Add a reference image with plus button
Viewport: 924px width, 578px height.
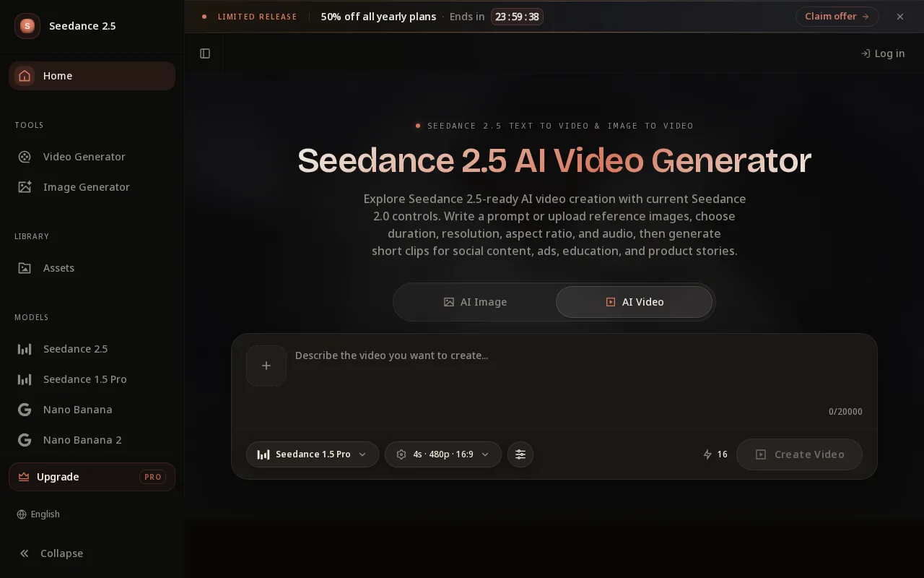[266, 366]
